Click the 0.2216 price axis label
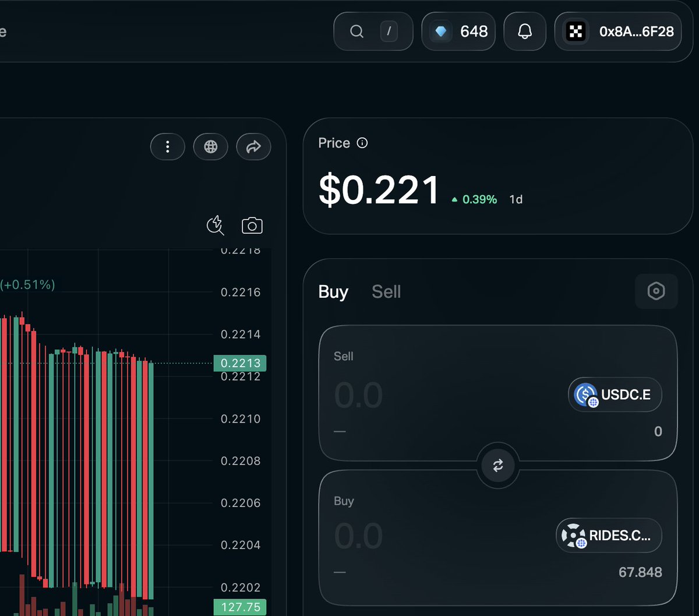The height and width of the screenshot is (616, 699). (241, 293)
